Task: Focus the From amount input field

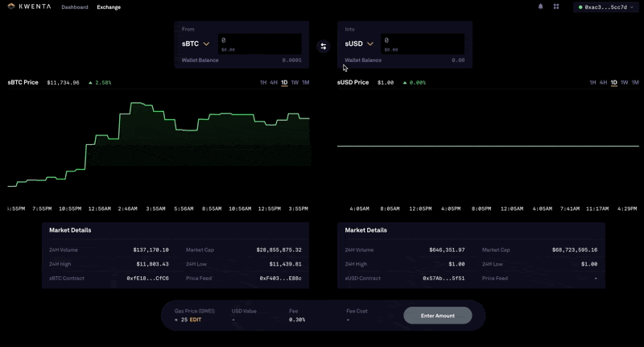Action: click(x=259, y=44)
